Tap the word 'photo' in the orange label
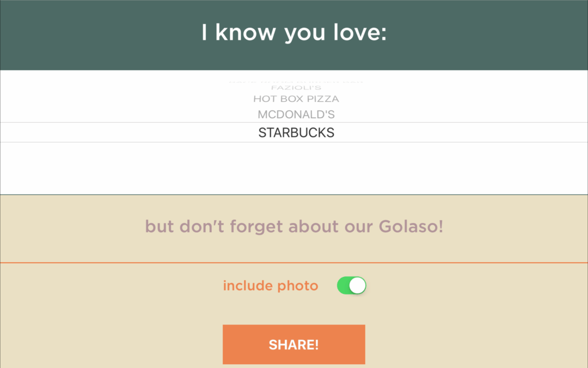The image size is (588, 368). (298, 286)
